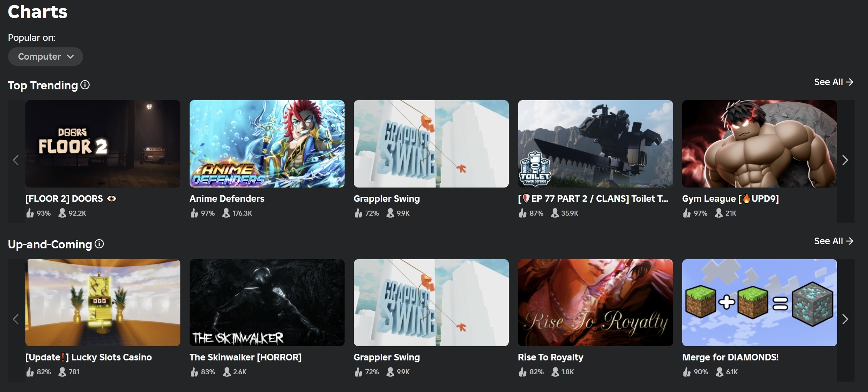Click the info icon beside Up-and-Coming
The image size is (868, 392).
click(x=99, y=244)
